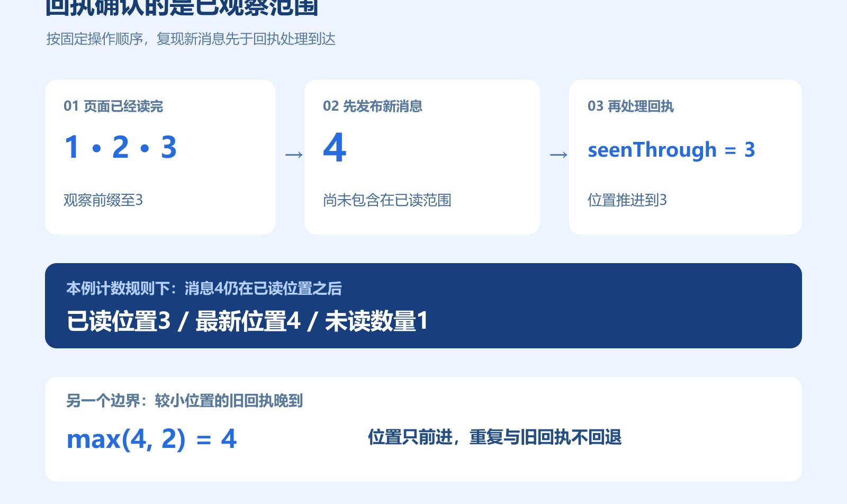Click the cropped title '回执确认的是已观察范围'
The image size is (847, 504).
tap(182, 7)
